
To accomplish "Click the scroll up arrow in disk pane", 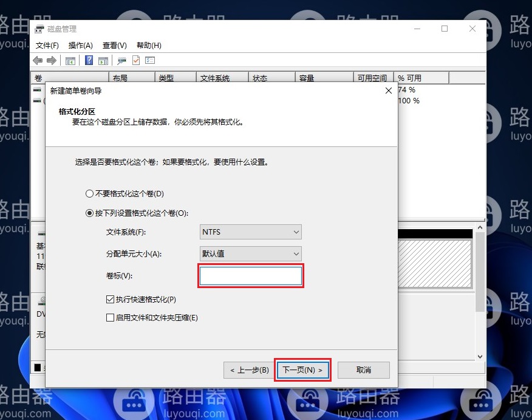I will coord(480,227).
